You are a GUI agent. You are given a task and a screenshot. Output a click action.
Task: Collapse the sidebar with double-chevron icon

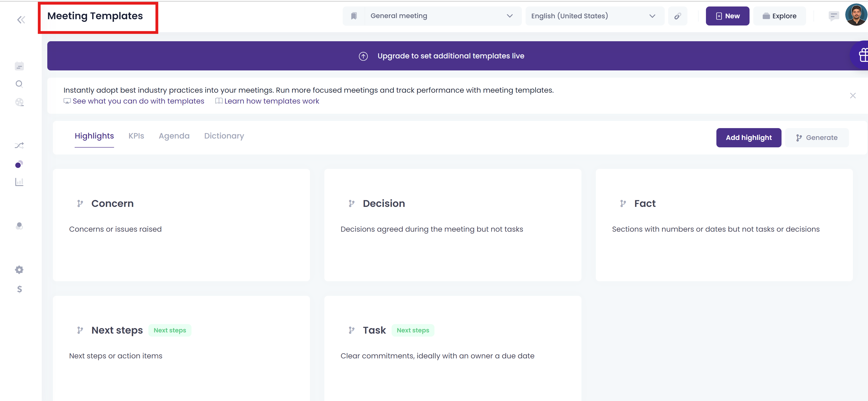(21, 20)
